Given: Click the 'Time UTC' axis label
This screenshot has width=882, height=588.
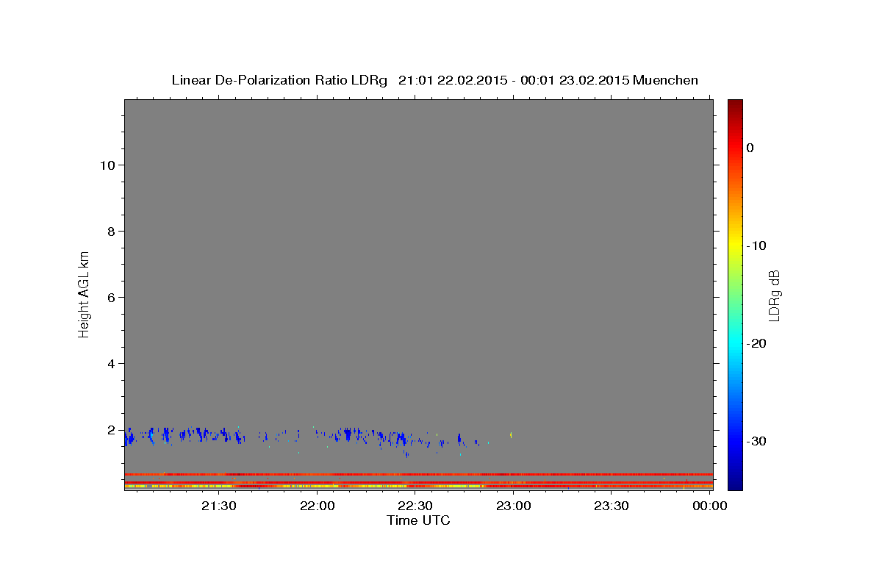Looking at the screenshot, I should click(x=418, y=520).
